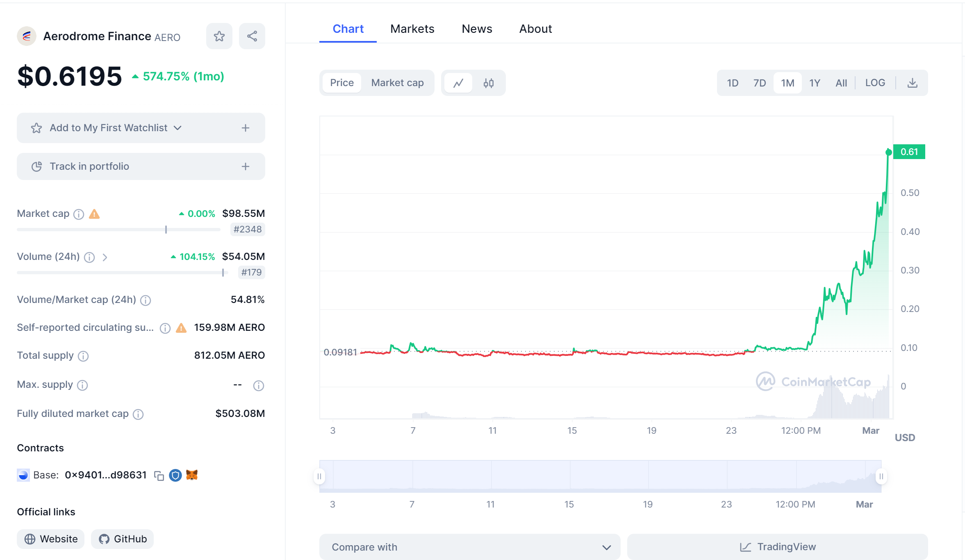Click the share icon button
The width and height of the screenshot is (965, 560).
pyautogui.click(x=252, y=36)
